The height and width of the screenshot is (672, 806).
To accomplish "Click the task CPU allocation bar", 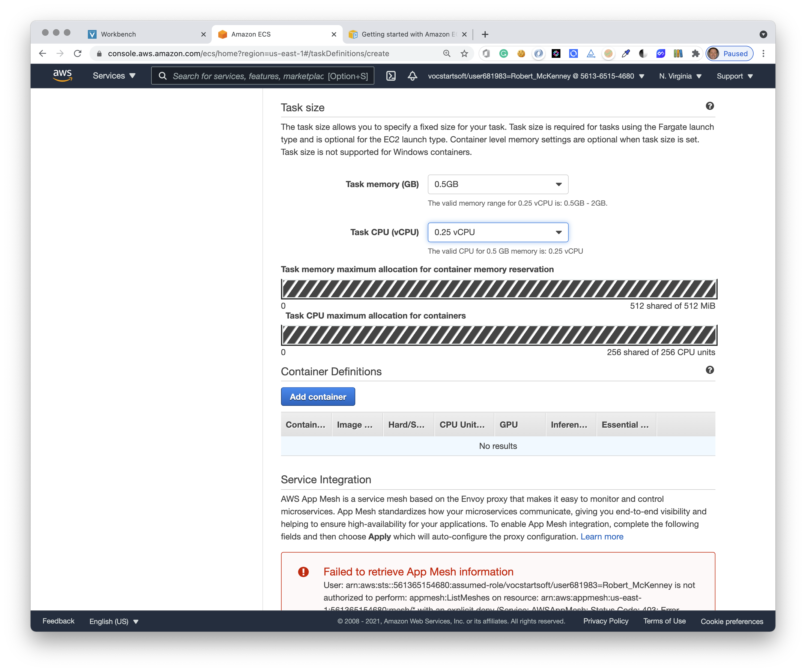I will pos(499,336).
